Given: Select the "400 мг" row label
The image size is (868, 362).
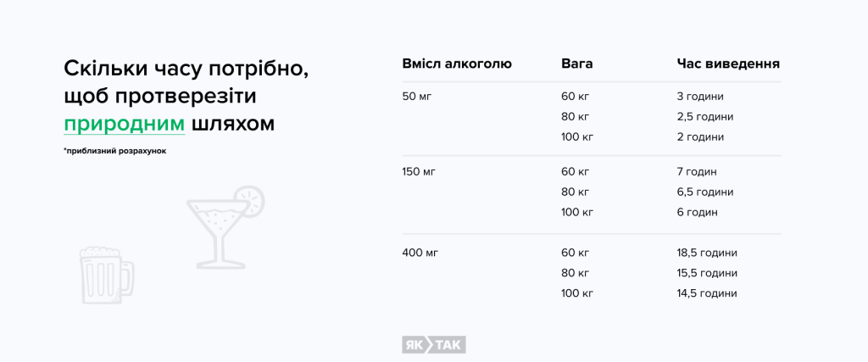Looking at the screenshot, I should (420, 253).
